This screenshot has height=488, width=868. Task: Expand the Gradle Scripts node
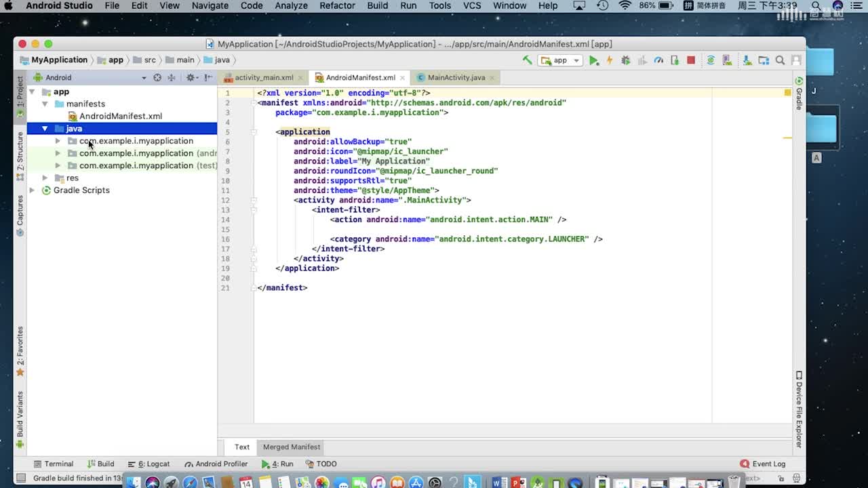[x=32, y=190]
